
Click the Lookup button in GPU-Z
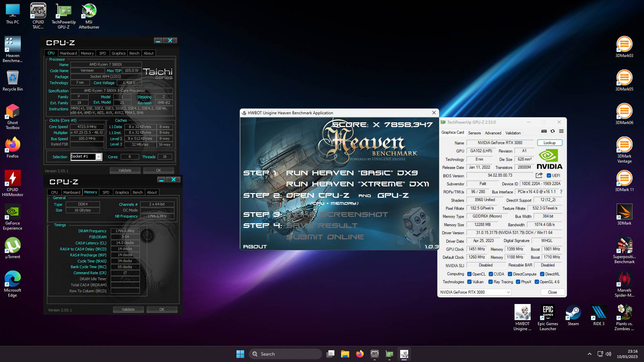[x=549, y=143]
